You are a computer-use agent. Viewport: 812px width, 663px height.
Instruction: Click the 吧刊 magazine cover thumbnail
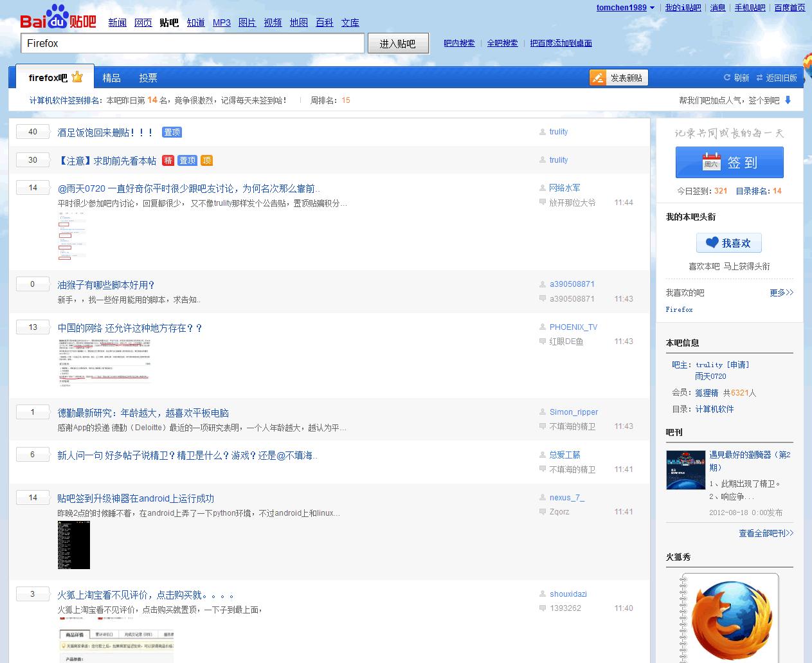click(x=685, y=469)
